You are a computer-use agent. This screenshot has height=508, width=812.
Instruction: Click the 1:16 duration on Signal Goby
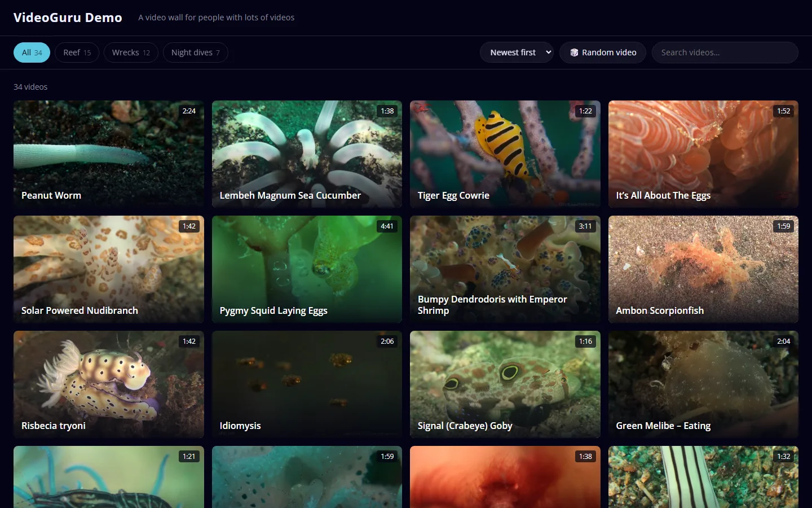point(585,341)
